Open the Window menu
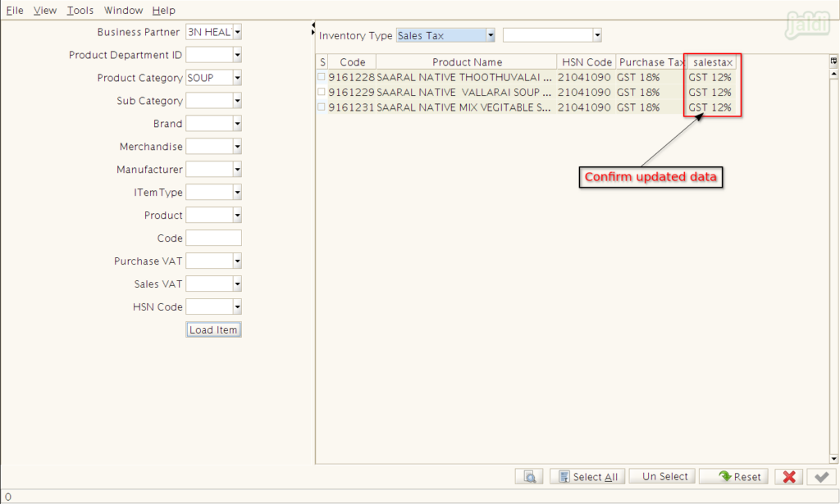This screenshot has height=504, width=840. click(123, 10)
